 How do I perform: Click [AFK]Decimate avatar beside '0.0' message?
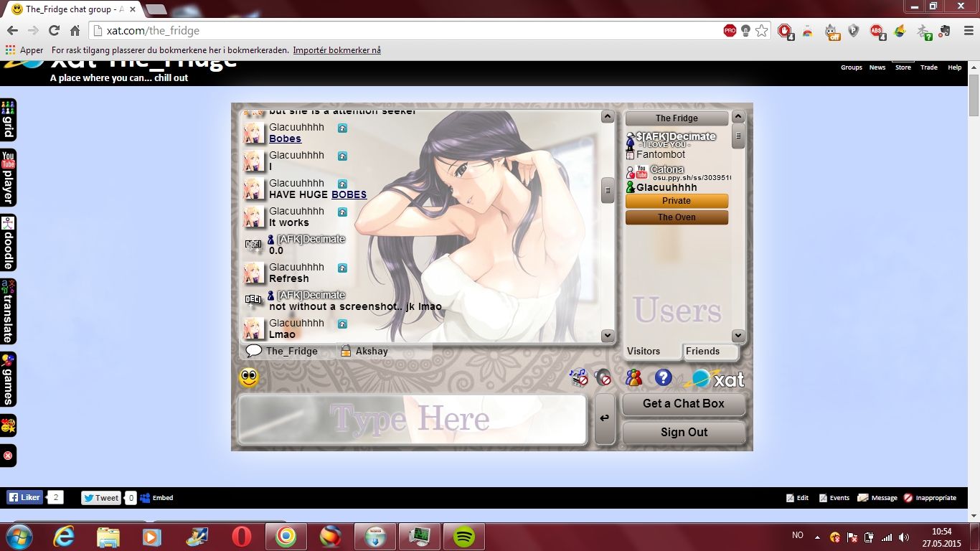(254, 245)
